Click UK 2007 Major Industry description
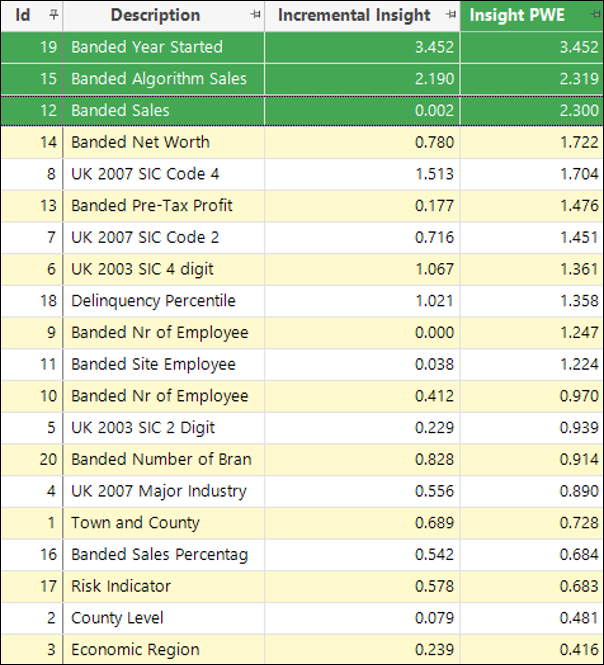604x665 pixels. (x=159, y=491)
